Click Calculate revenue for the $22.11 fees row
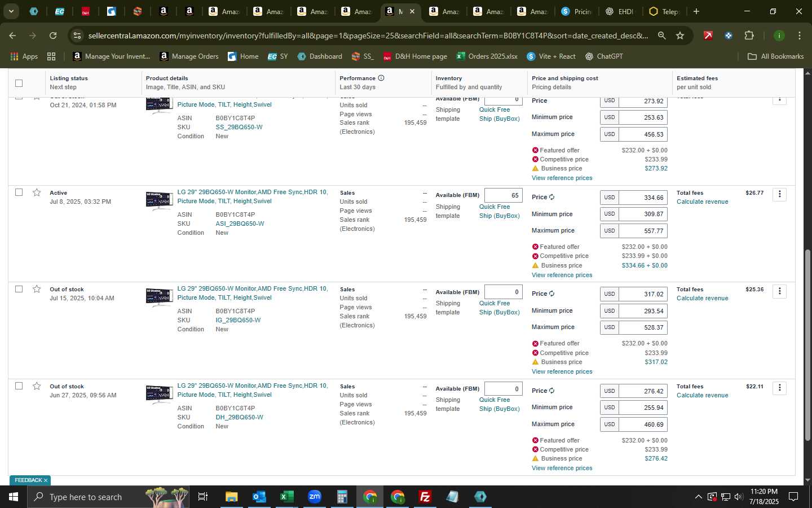This screenshot has height=508, width=812. point(702,395)
